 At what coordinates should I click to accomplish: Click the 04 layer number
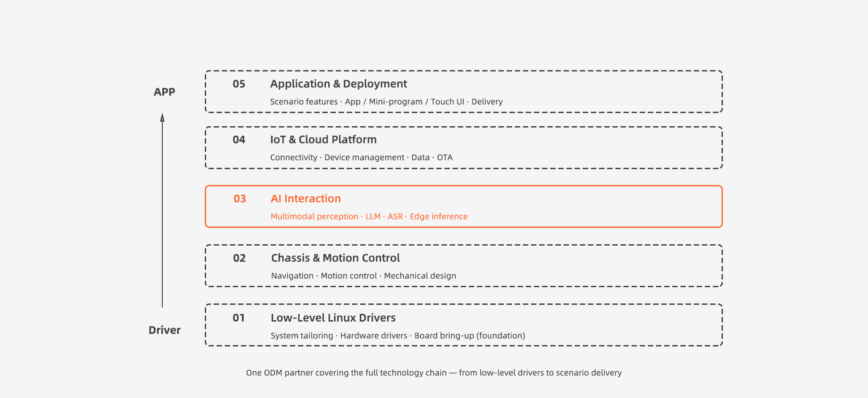coord(239,140)
